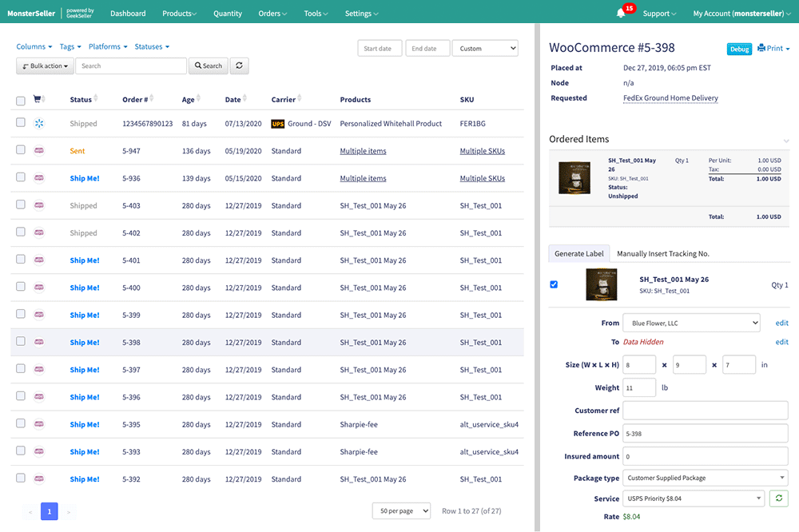Click FedEx Ground Home Delivery link
Screen dimensions: 799x532
click(x=670, y=97)
